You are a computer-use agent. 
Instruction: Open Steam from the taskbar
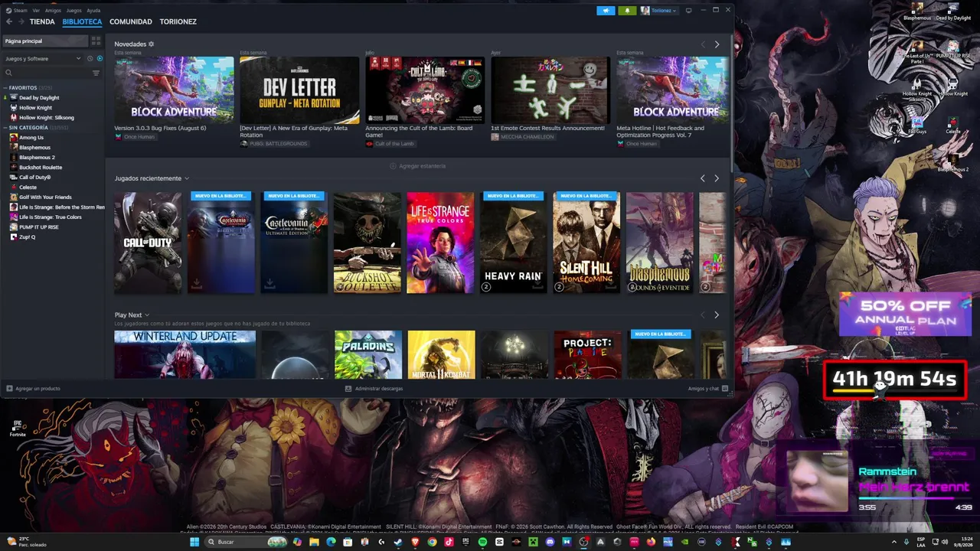click(x=398, y=542)
